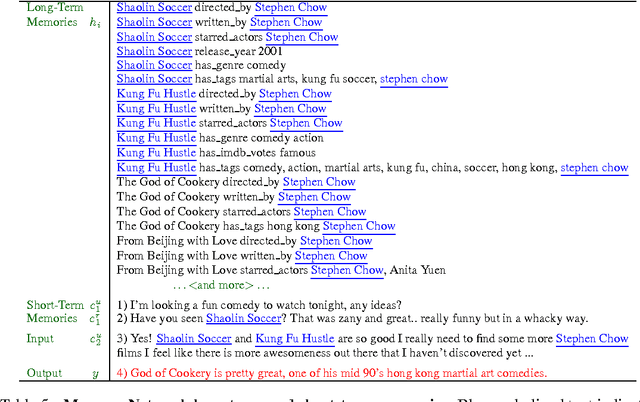Click Kung Fu Hustle link in has_imdb_votes famous row
Viewport: 640px width, 402px height.
[x=156, y=153]
